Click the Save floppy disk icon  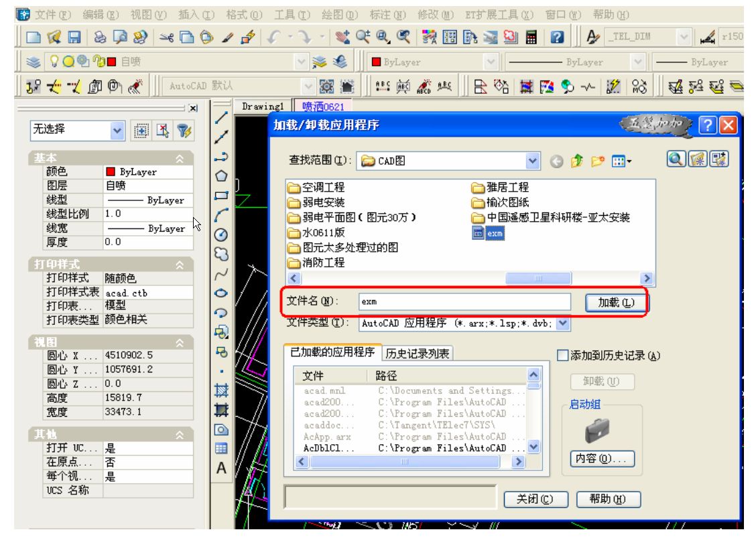point(74,37)
